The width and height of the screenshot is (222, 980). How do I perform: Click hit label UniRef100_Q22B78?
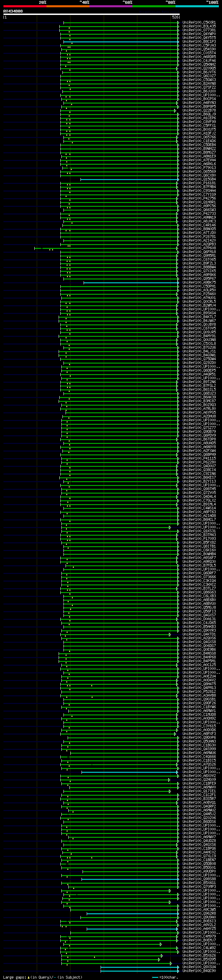coord(199,110)
